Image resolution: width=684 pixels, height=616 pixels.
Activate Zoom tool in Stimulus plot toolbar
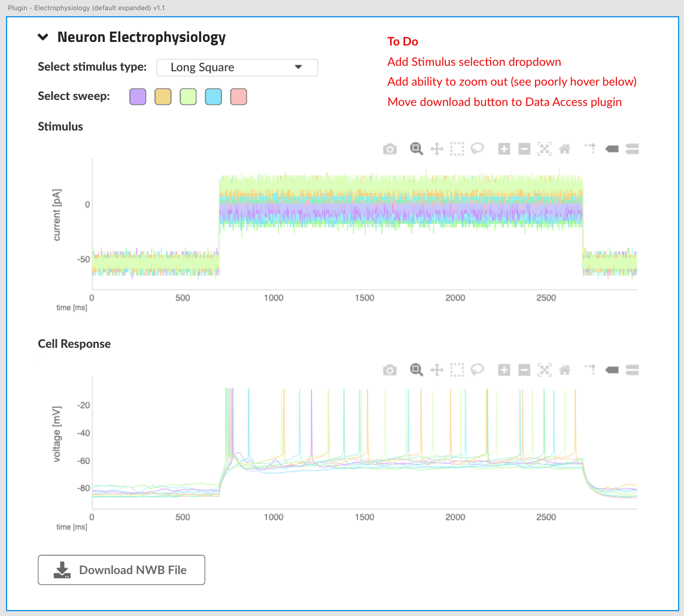point(417,149)
